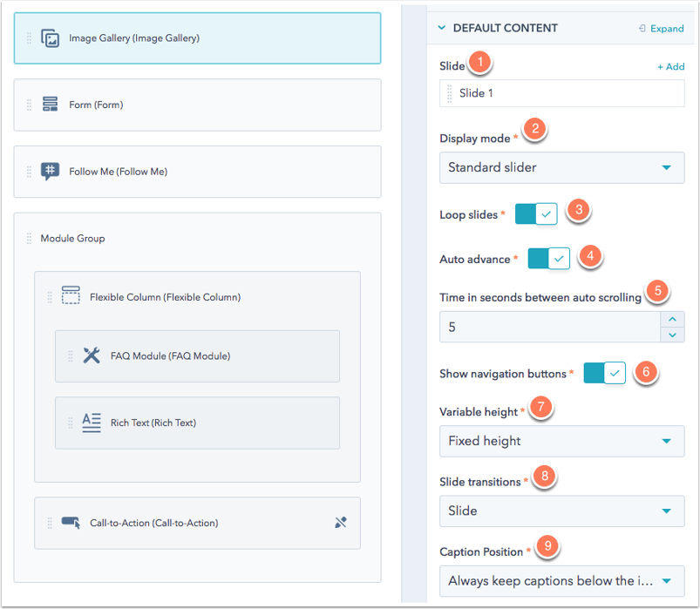This screenshot has width=700, height=609.
Task: Click the Display mode label
Action: click(x=474, y=139)
